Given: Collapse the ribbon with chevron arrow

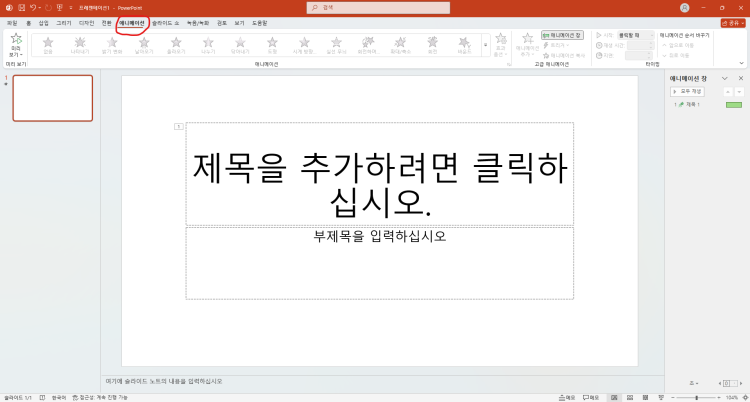Looking at the screenshot, I should coord(741,63).
